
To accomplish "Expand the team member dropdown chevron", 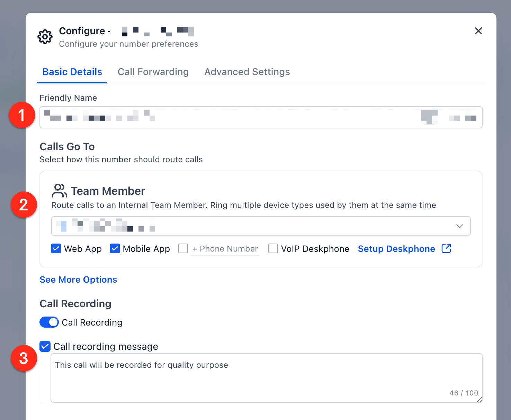I will [x=460, y=226].
